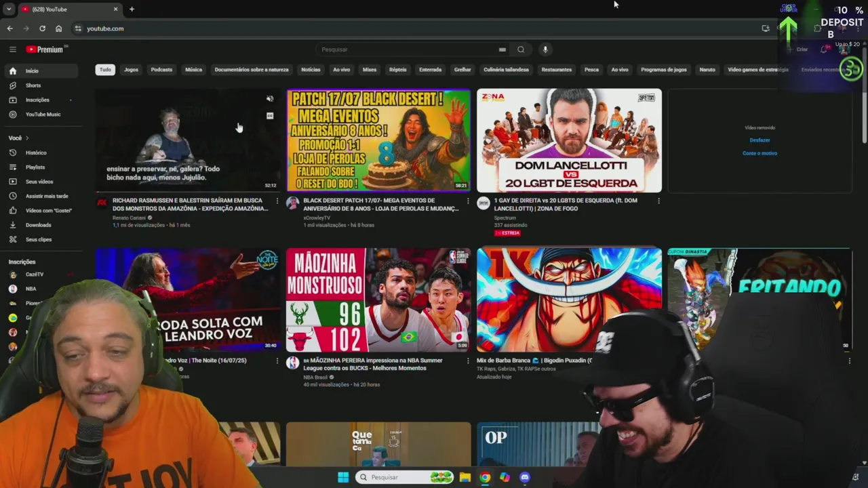
Task: Click the Assistir mais tarde icon
Action: 13,196
